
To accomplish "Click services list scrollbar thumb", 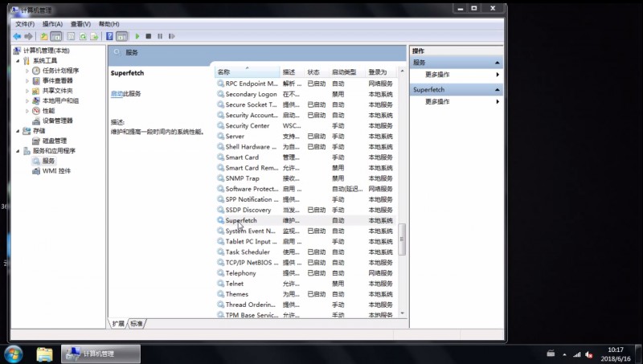I will (x=402, y=239).
